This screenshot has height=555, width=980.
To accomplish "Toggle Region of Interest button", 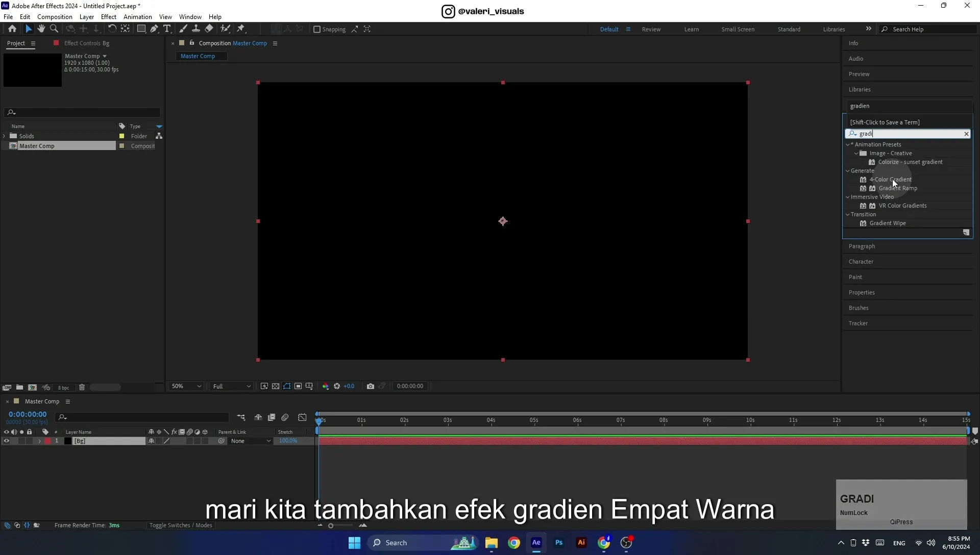I will point(298,386).
